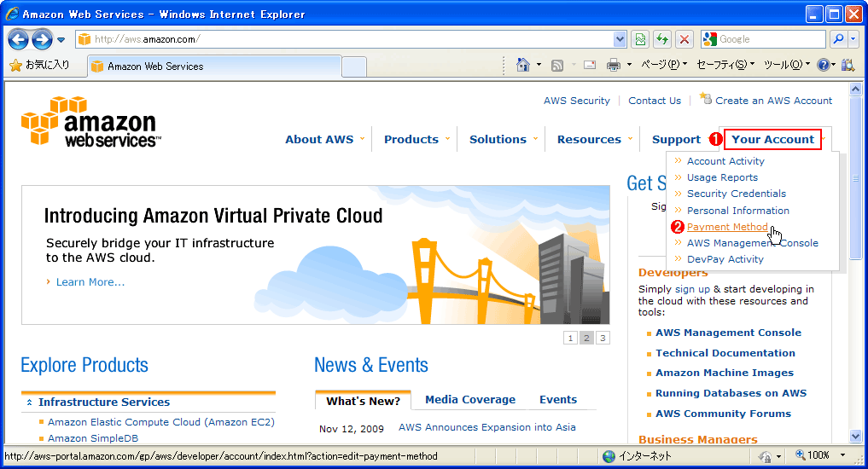The image size is (868, 469).
Task: Open the recent pages history dropdown arrow
Action: (x=61, y=40)
